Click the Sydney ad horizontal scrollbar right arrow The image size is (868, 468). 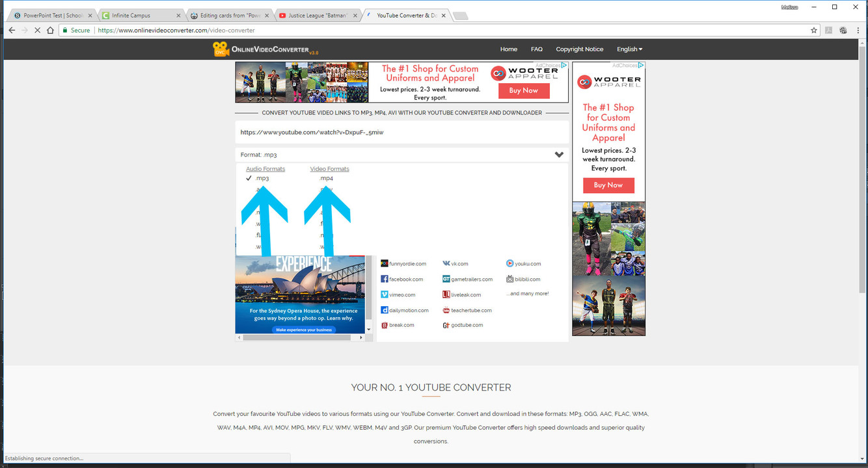click(x=362, y=337)
